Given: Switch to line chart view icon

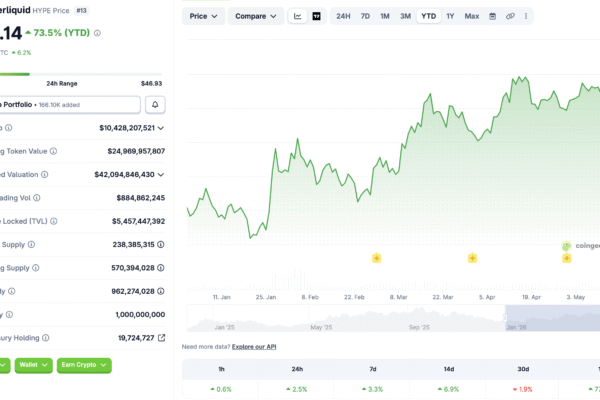Looking at the screenshot, I should tap(297, 16).
